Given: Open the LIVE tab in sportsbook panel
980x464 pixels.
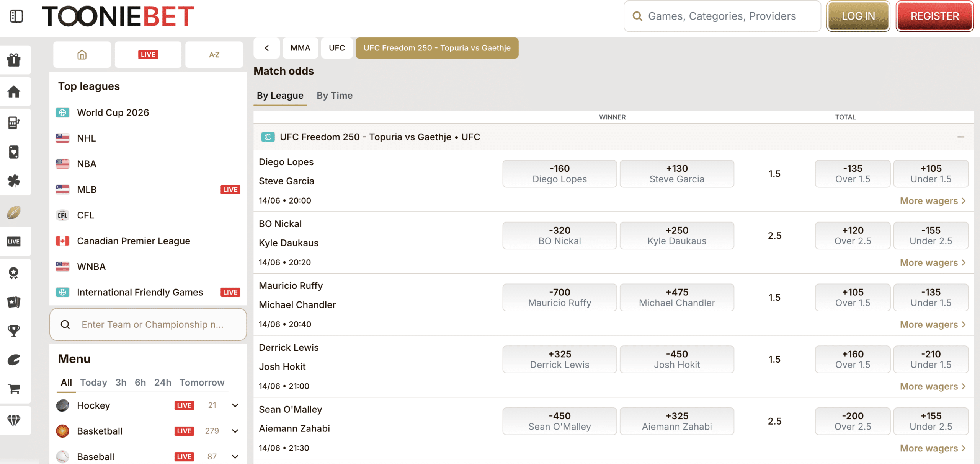Looking at the screenshot, I should [x=148, y=55].
